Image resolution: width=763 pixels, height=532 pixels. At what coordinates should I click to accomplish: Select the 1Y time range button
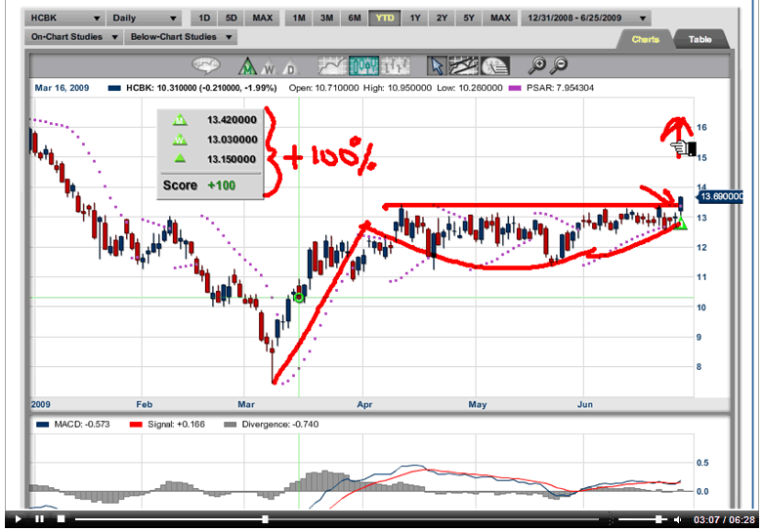point(416,19)
